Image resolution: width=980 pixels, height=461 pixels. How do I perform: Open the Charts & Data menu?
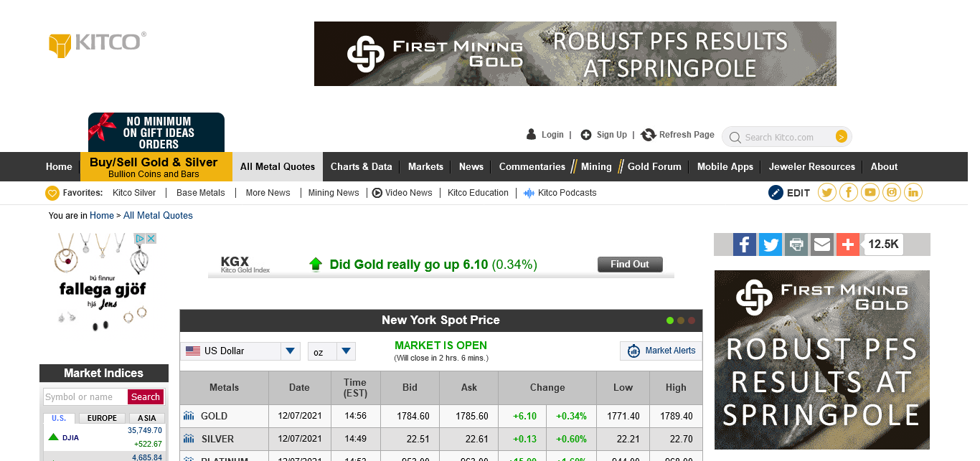tap(361, 166)
